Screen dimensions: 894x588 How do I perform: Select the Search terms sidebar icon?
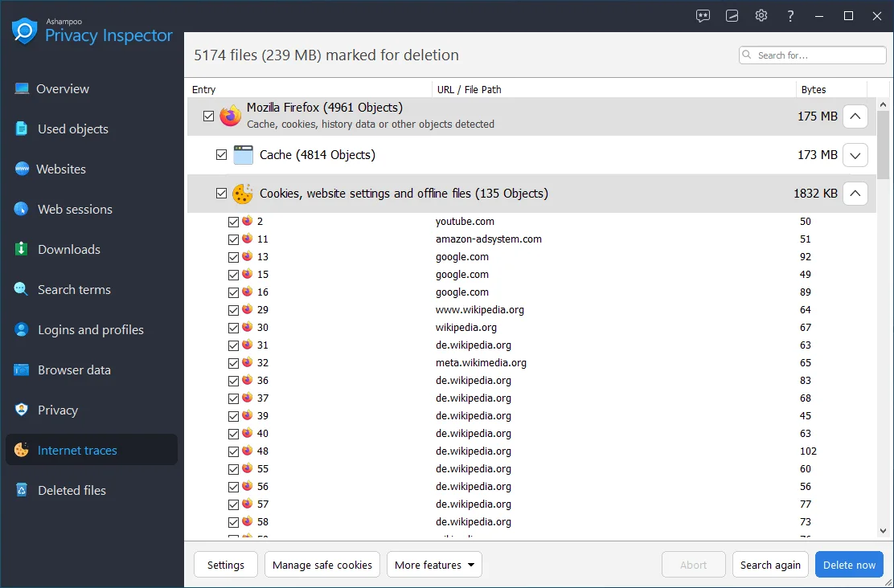click(x=23, y=289)
